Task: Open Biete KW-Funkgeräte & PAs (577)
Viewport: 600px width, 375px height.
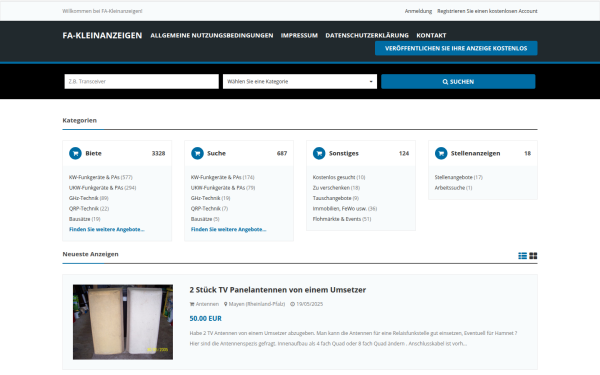Action: click(101, 178)
